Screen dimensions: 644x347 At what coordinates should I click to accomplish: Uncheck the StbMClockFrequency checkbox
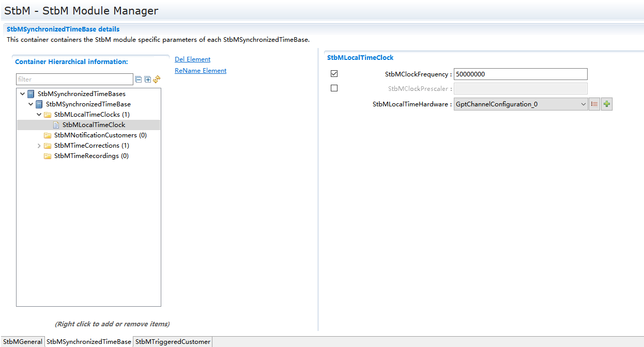(334, 74)
